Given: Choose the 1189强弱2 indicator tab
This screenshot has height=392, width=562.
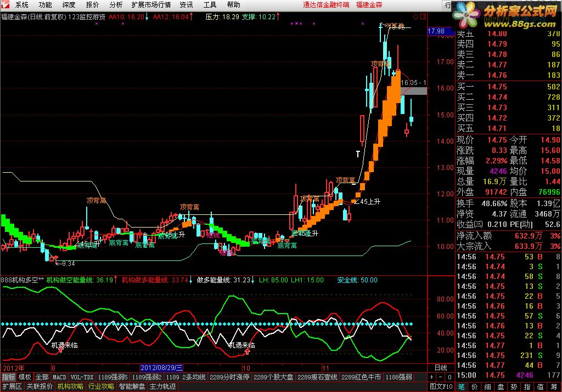Looking at the screenshot, I should tap(147, 377).
